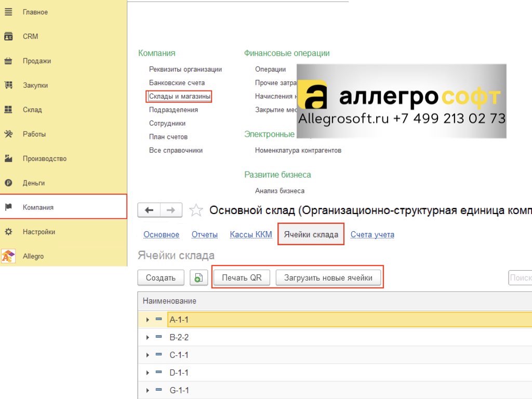Image resolution: width=532 pixels, height=399 pixels.
Task: Click the Поиск search field
Action: coord(520,278)
